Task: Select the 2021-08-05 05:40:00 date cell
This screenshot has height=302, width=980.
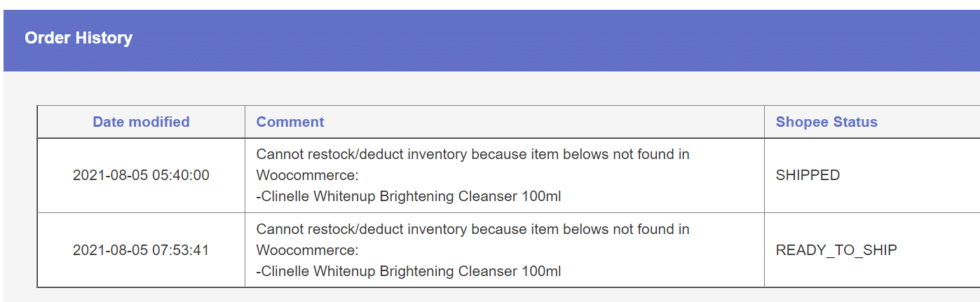Action: (x=141, y=175)
